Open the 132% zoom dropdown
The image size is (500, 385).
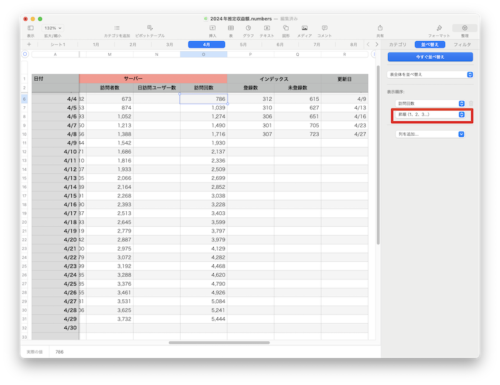coord(53,28)
